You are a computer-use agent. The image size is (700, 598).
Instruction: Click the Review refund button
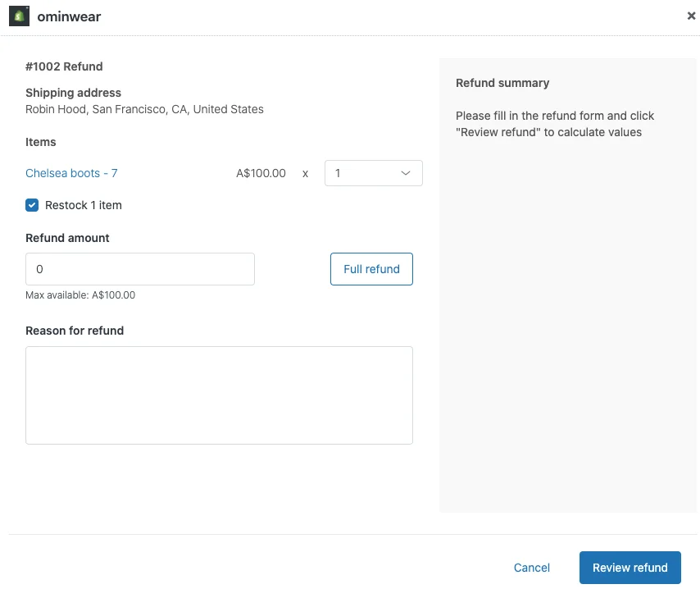(630, 568)
